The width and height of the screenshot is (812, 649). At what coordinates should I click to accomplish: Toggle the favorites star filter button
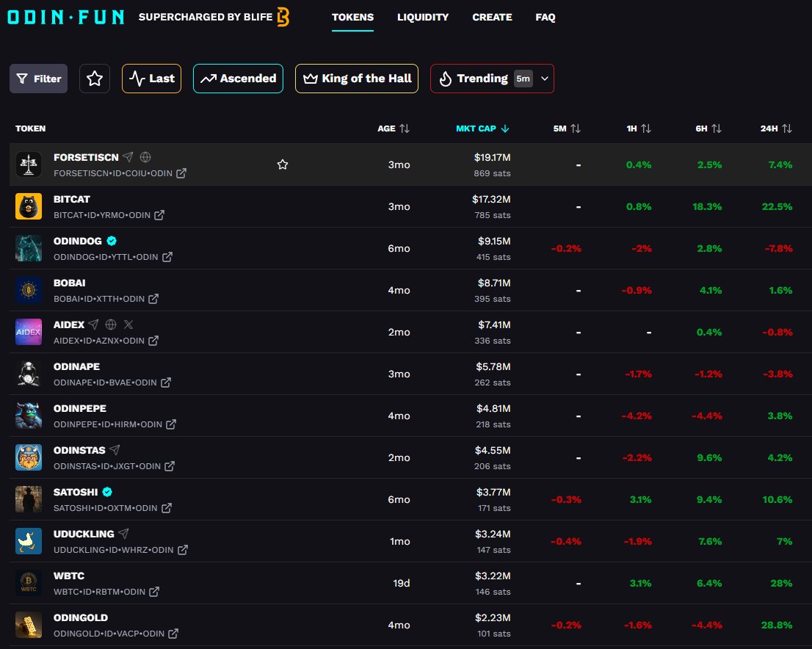point(95,79)
